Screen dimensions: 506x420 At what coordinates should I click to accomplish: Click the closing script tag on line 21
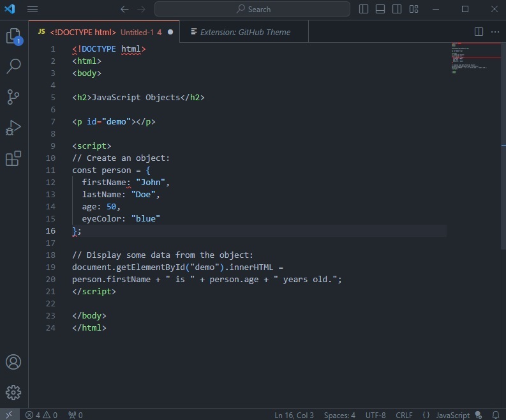point(94,292)
